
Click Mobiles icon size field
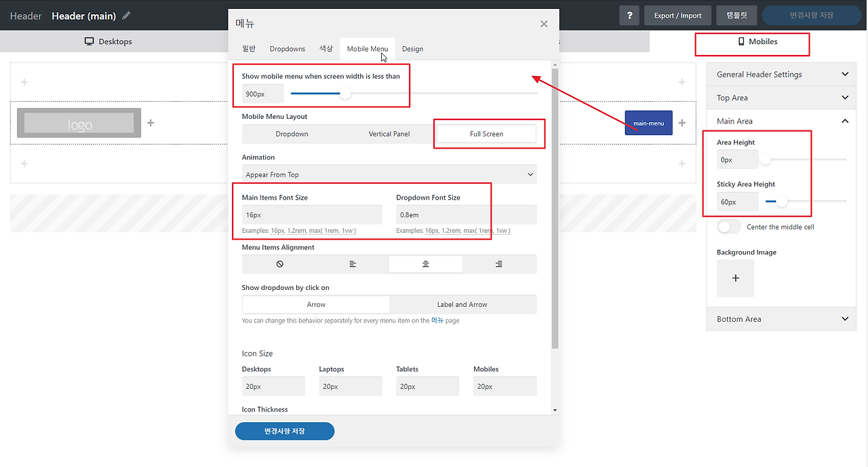[x=505, y=386]
